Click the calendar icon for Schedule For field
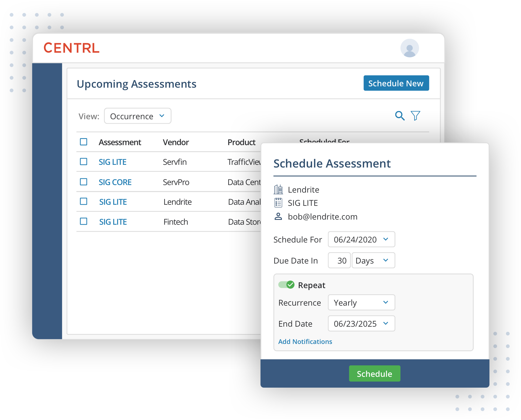 click(385, 239)
